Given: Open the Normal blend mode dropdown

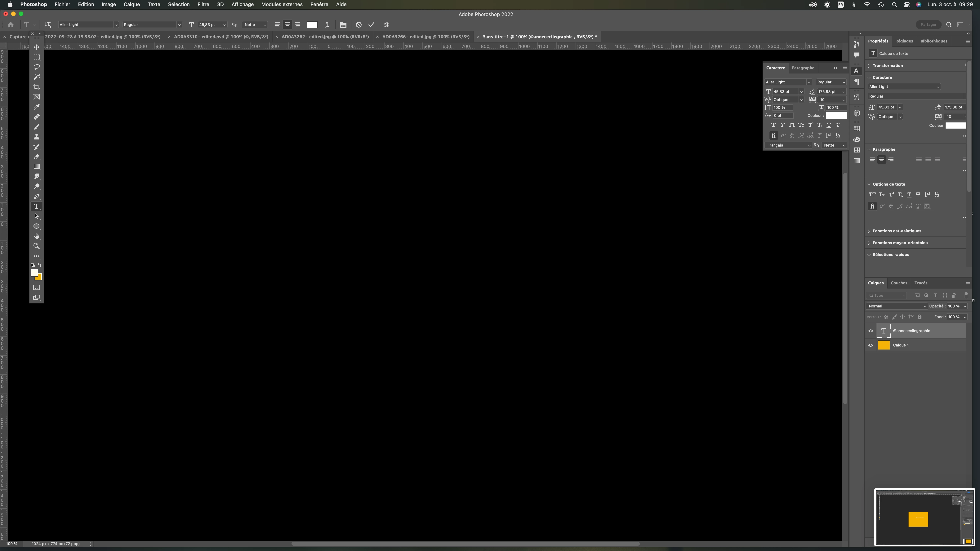Looking at the screenshot, I should pos(897,306).
